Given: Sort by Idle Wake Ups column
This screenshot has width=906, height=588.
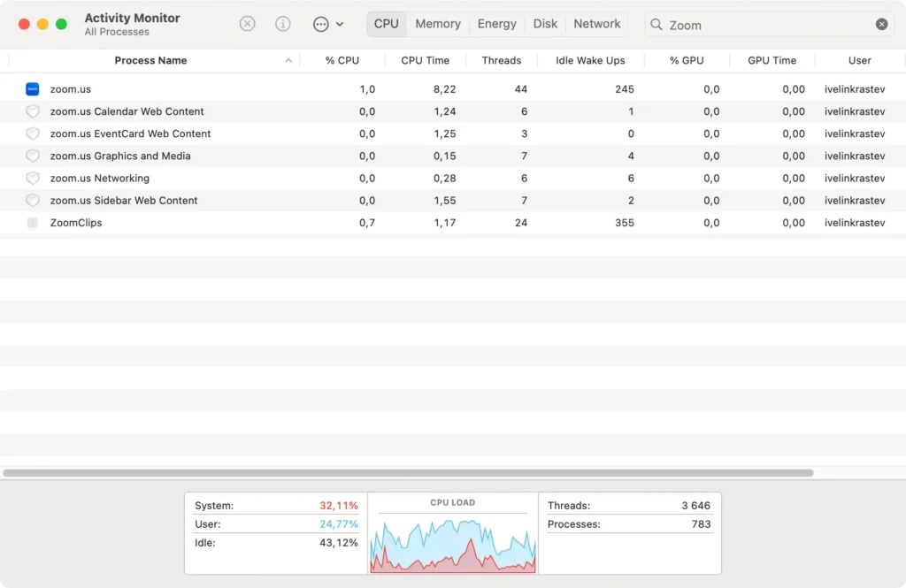Looking at the screenshot, I should tap(590, 61).
